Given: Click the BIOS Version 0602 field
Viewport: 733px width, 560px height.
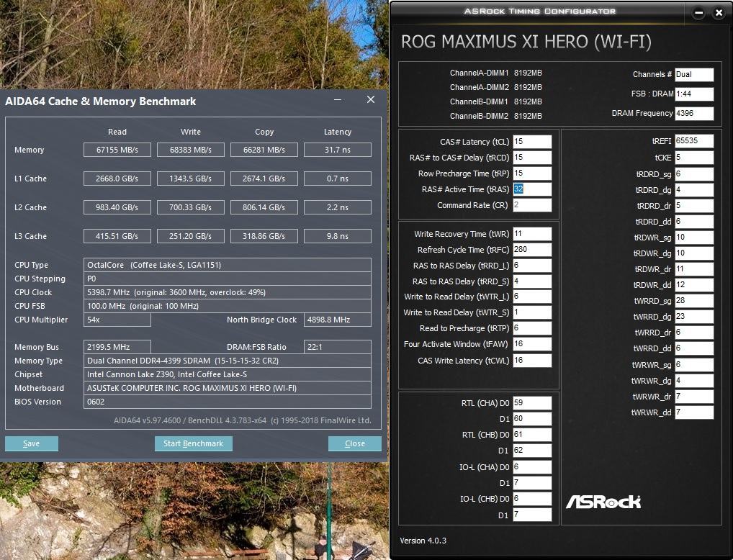Looking at the screenshot, I should click(228, 402).
